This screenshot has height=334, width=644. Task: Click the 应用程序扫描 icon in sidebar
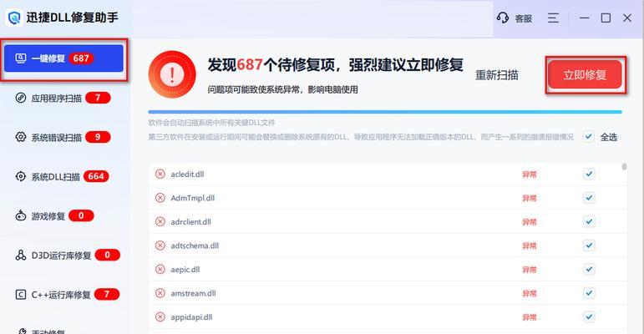pos(21,98)
